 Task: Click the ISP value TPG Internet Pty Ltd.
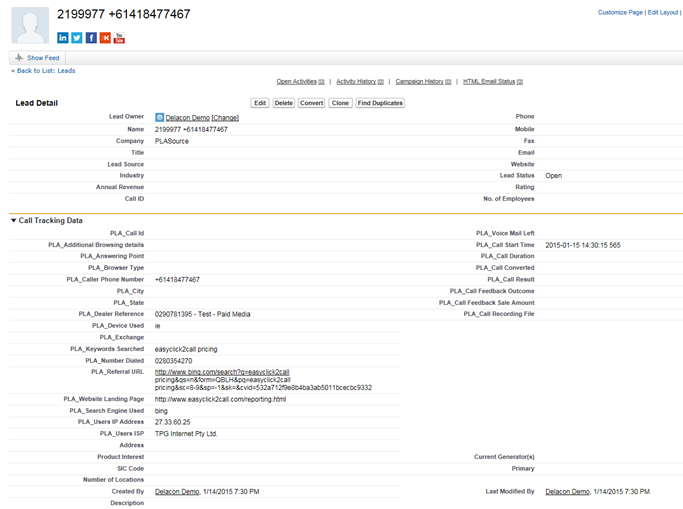186,434
